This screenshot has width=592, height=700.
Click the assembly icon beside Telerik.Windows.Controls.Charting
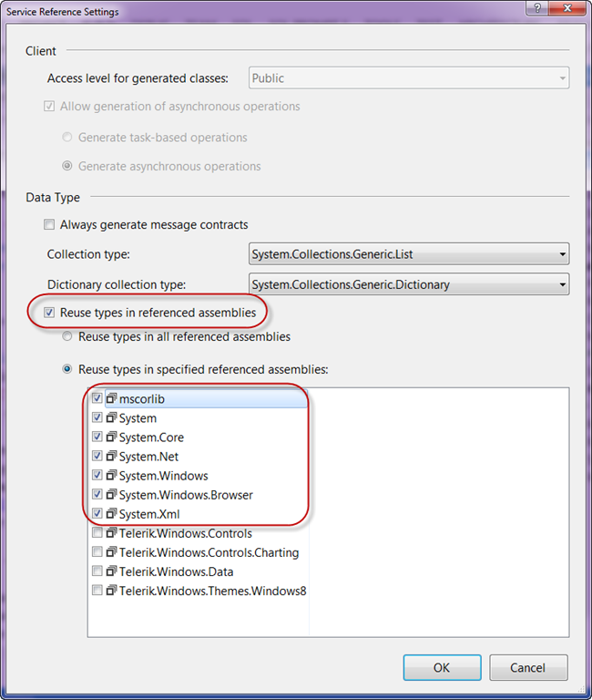click(112, 552)
